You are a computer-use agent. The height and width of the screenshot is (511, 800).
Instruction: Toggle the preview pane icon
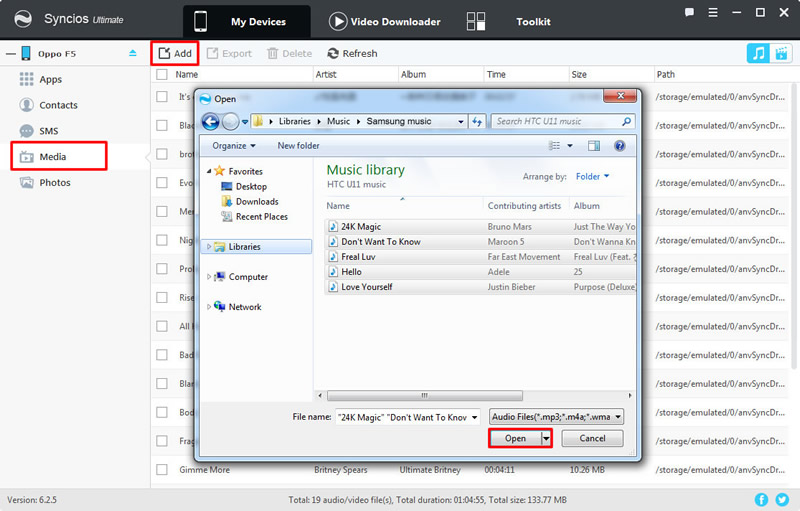tap(594, 146)
